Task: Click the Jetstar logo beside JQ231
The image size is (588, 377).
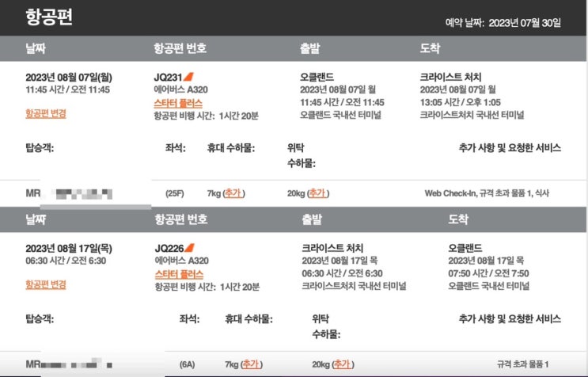Action: [x=188, y=77]
